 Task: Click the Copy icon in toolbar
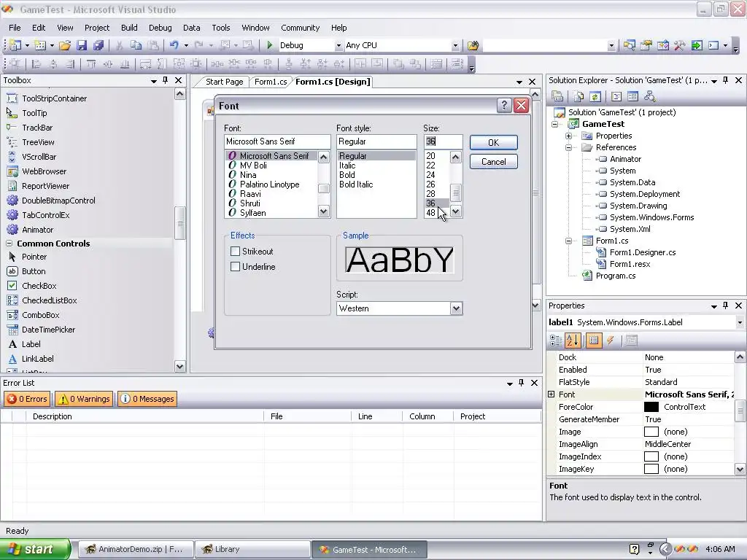click(x=136, y=45)
